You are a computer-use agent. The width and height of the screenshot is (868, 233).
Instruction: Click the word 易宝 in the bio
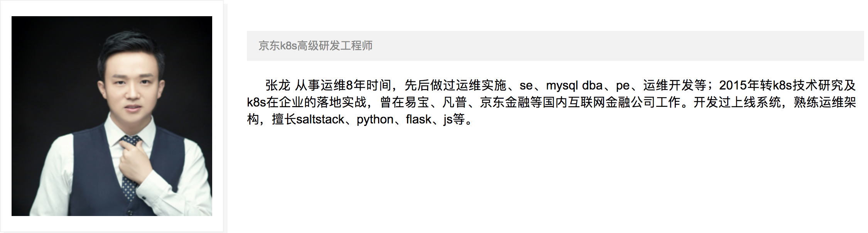(417, 102)
